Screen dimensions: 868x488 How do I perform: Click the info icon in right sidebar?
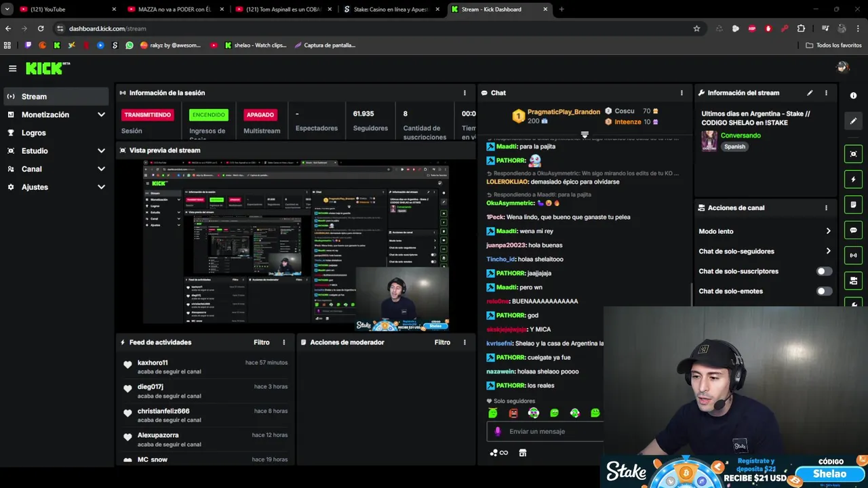click(x=853, y=96)
